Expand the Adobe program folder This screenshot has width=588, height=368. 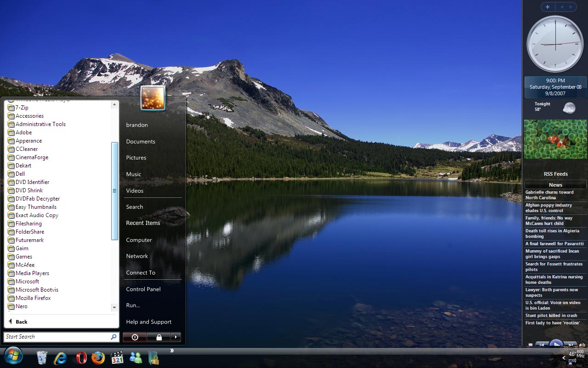click(20, 132)
